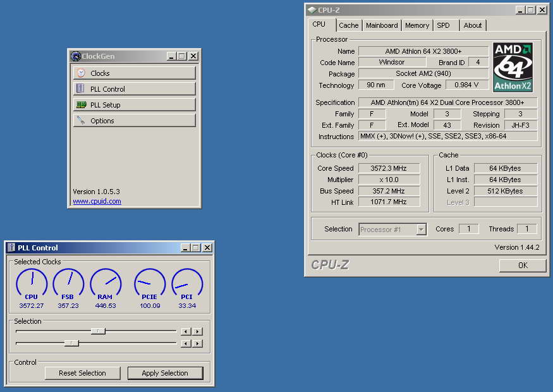553x392 pixels.
Task: Switch to the Mainboard tab
Action: 382,25
